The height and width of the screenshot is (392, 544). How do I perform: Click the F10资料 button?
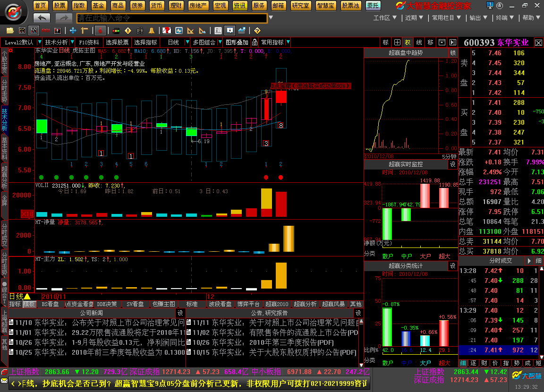[89, 43]
